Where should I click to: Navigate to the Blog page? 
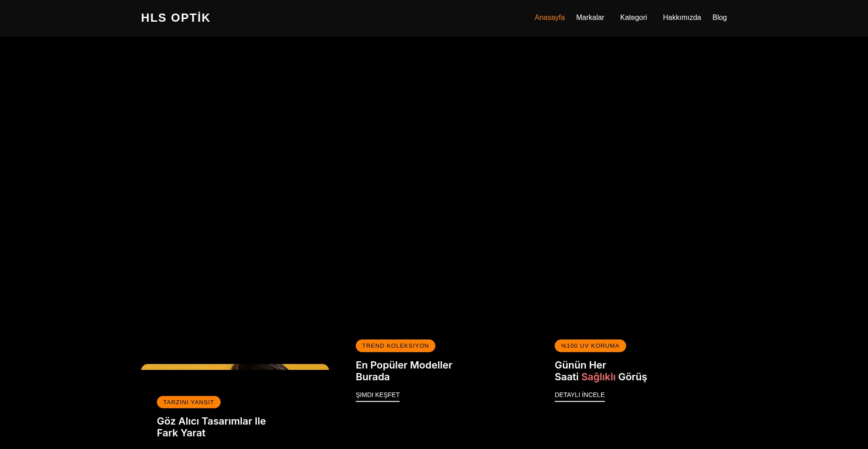(x=719, y=18)
